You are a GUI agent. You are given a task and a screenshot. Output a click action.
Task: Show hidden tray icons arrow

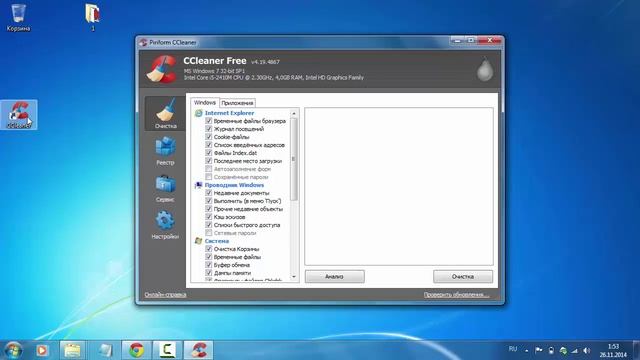tap(527, 351)
